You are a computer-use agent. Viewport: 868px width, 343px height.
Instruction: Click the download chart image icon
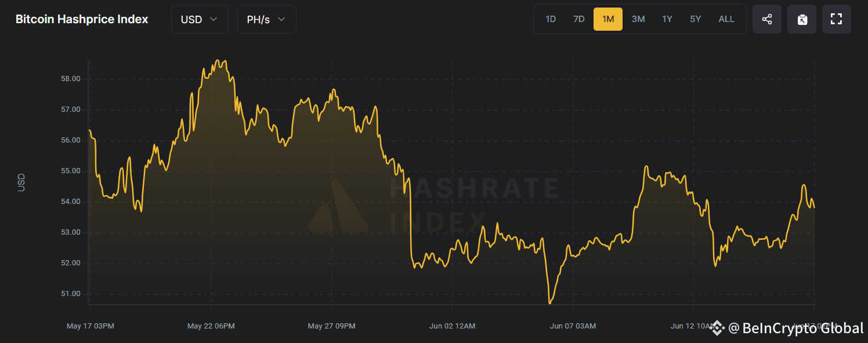click(x=802, y=19)
